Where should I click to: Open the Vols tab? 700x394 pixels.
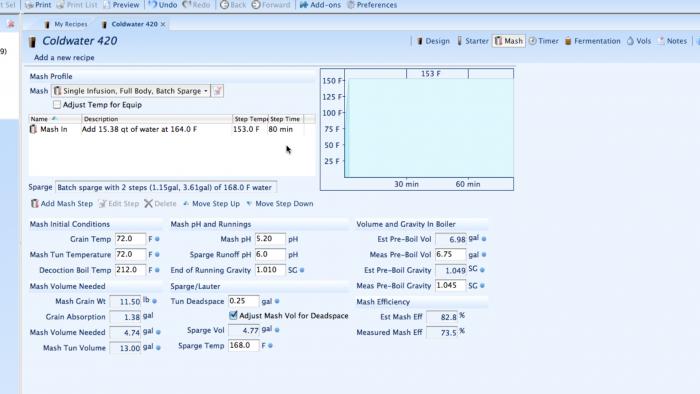click(x=639, y=41)
